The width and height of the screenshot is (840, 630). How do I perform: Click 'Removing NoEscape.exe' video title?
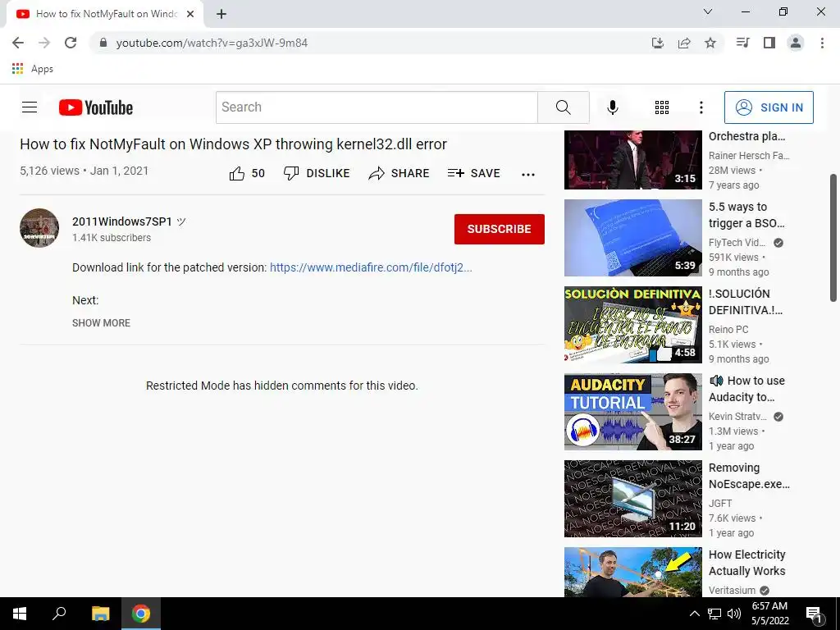(749, 476)
